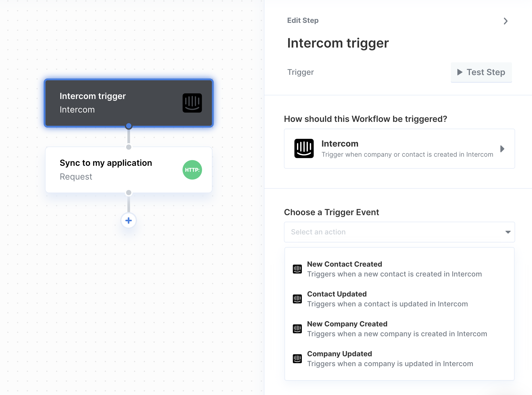Click the connector dot below the Intercom trigger node

(x=128, y=126)
